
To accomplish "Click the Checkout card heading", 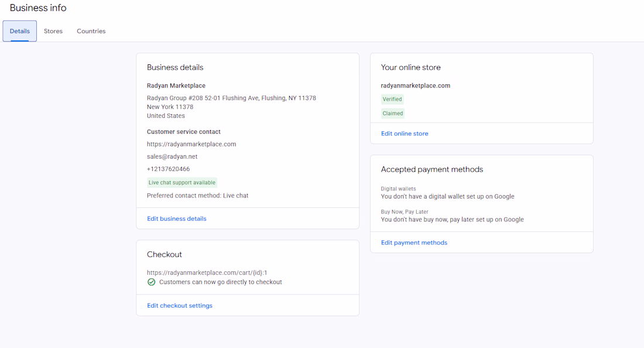I will (165, 254).
